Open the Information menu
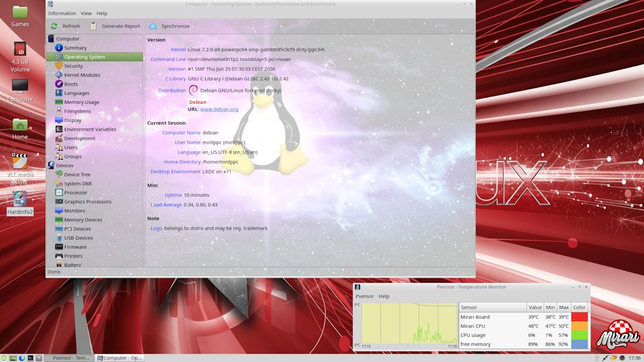 tap(62, 13)
